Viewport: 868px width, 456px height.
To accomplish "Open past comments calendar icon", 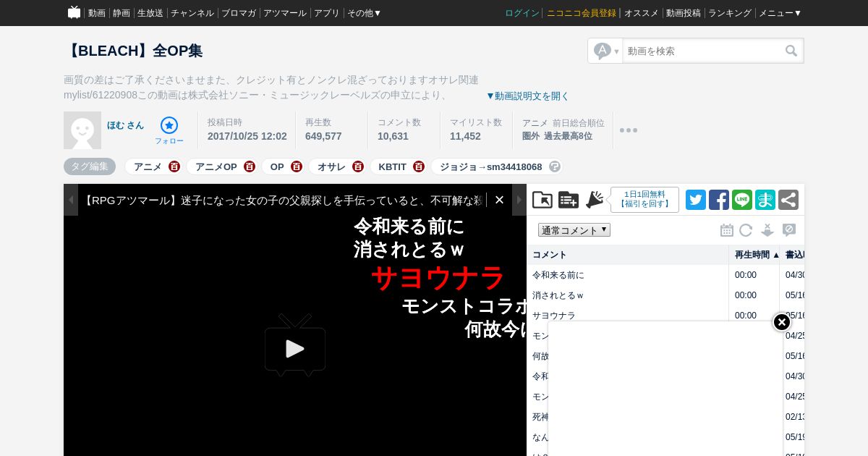I will [727, 230].
